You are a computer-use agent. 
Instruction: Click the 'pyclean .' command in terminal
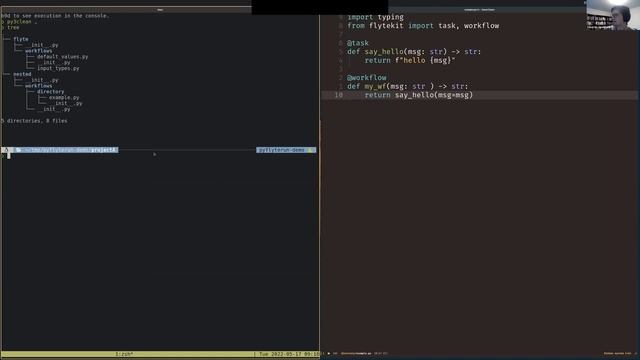click(x=22, y=22)
